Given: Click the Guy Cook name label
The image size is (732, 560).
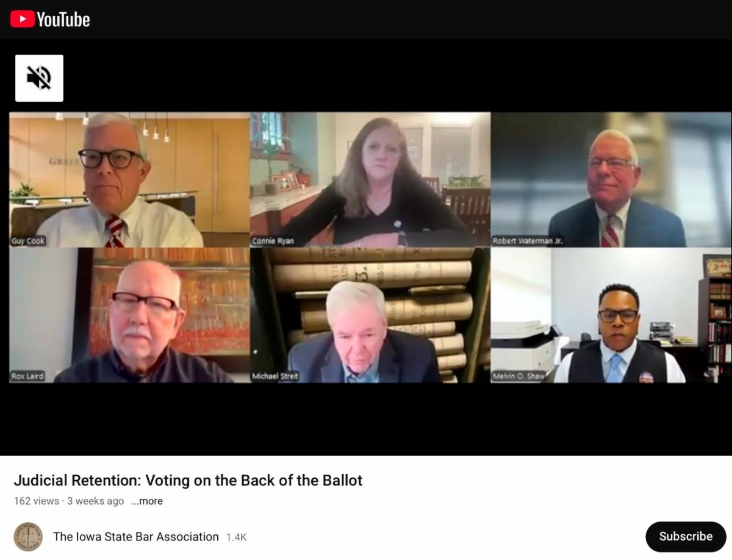Looking at the screenshot, I should coord(28,241).
